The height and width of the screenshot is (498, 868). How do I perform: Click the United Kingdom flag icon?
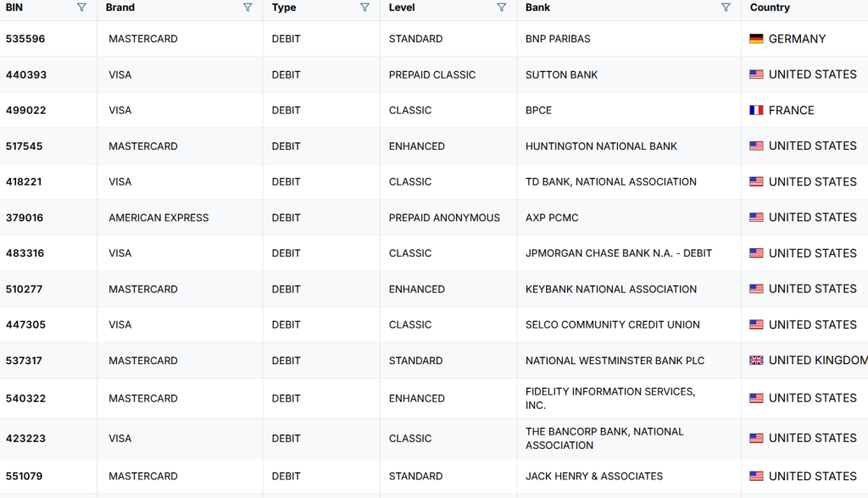point(756,360)
